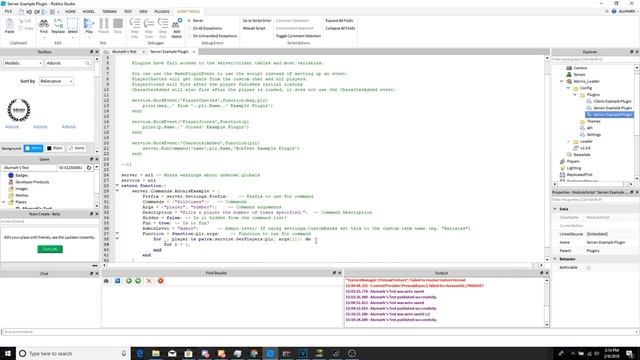The height and width of the screenshot is (360, 640).
Task: Switch to the TEST ribbon tab
Action: [x=128, y=11]
